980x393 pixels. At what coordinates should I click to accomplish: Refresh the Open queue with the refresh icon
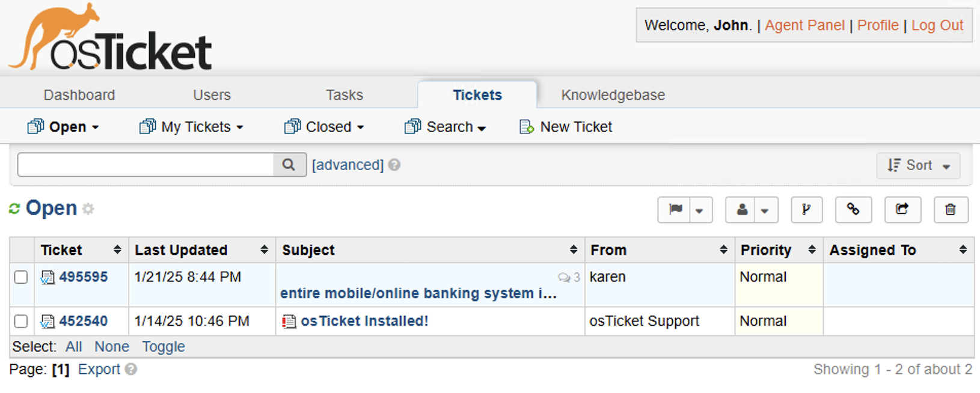[13, 208]
